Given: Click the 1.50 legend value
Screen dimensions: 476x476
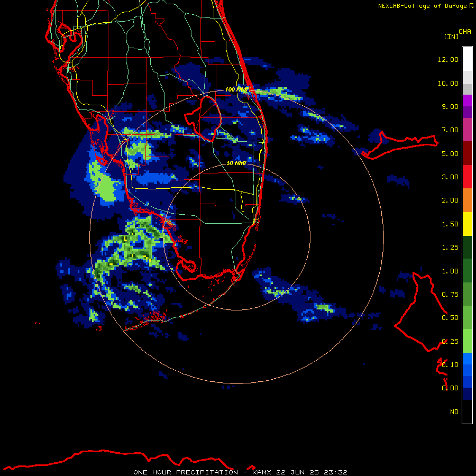Looking at the screenshot, I should point(450,224).
